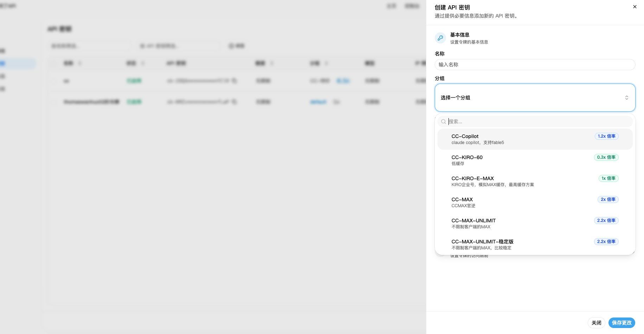Select the CC-KIRO-60 group option

click(x=535, y=160)
